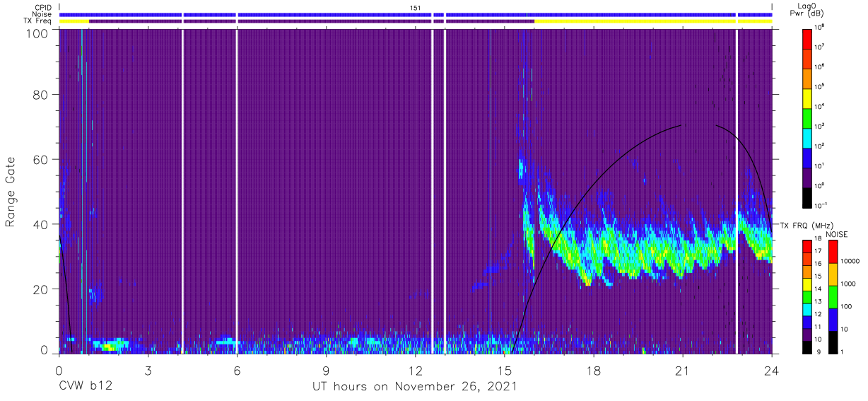This screenshot has width=868, height=401.
Task: Click the 'TX FRQ (MHz)' legend title
Action: [x=807, y=225]
